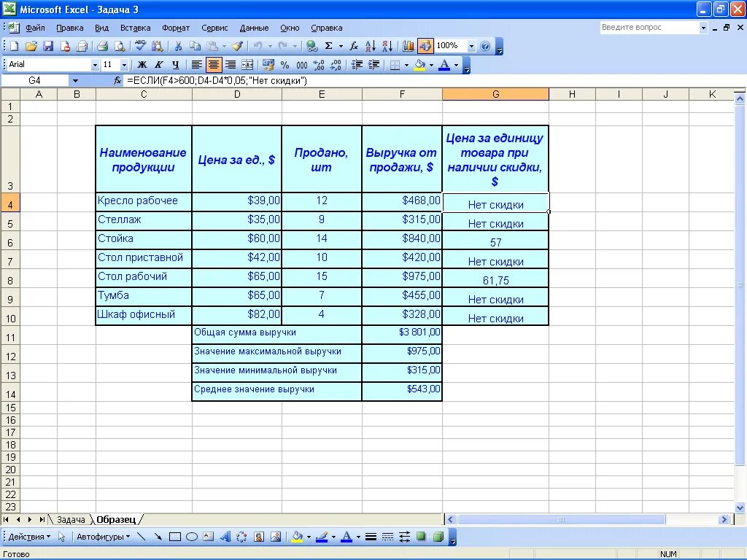
Task: Toggle shadow style on the drawing toolbar
Action: pyautogui.click(x=421, y=537)
